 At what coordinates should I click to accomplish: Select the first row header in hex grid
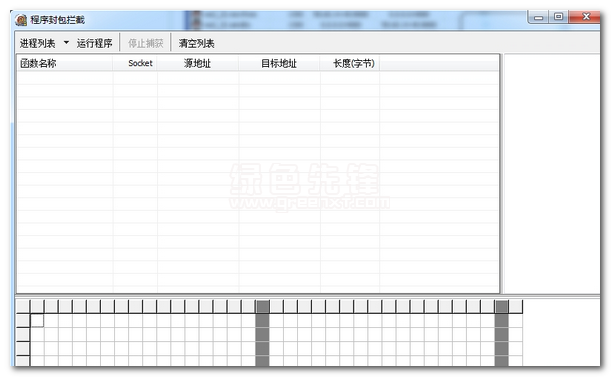23,320
